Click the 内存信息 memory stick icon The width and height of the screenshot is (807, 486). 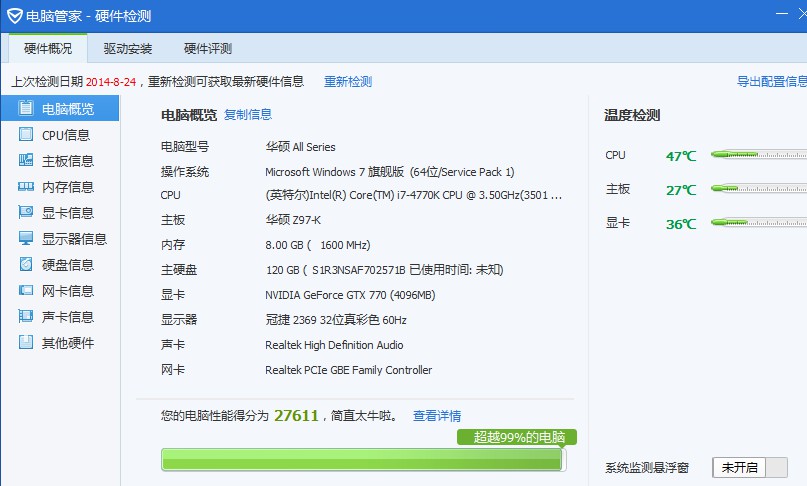tap(26, 186)
